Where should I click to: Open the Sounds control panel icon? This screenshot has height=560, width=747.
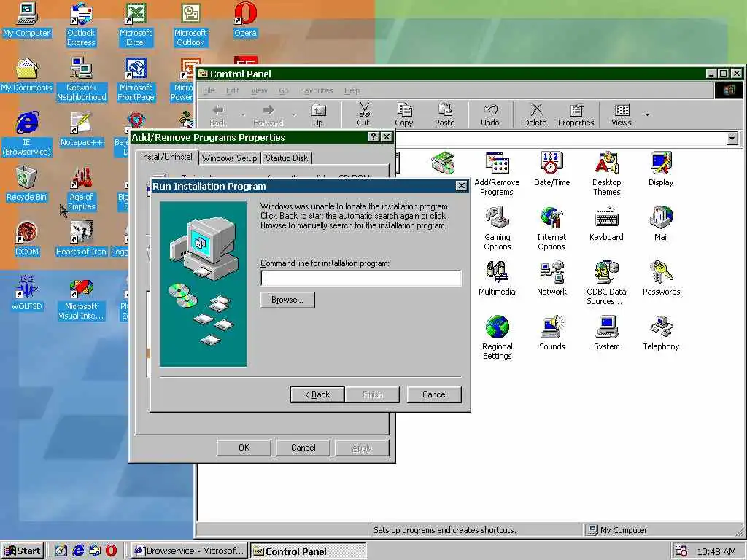point(551,333)
